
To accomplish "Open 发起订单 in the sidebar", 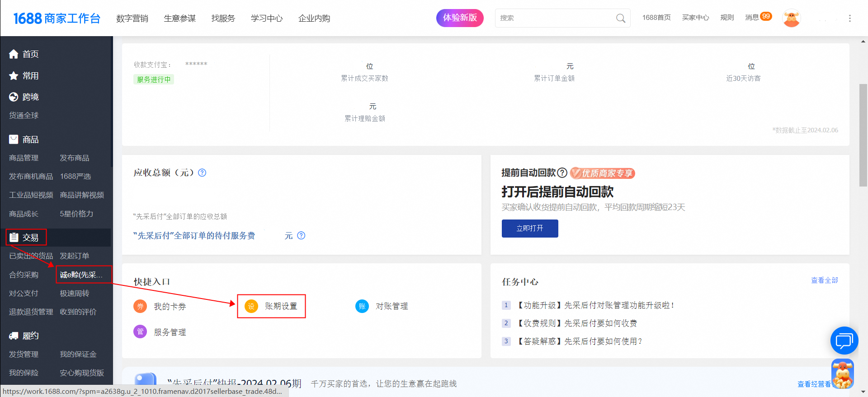I will coord(75,256).
